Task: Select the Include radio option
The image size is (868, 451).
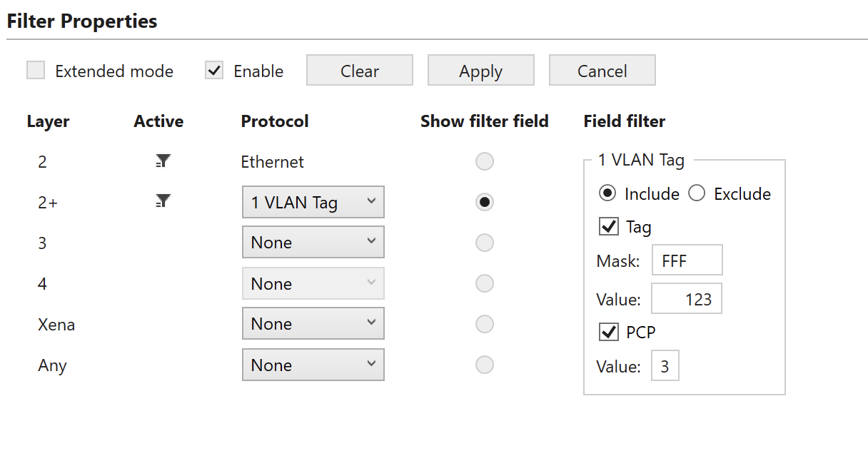Action: pos(607,193)
